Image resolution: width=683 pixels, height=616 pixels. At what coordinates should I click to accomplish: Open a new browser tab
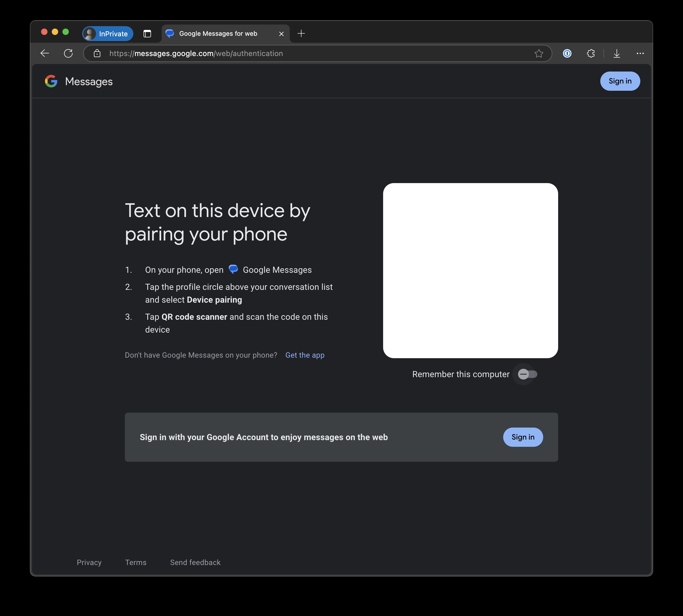tap(300, 33)
